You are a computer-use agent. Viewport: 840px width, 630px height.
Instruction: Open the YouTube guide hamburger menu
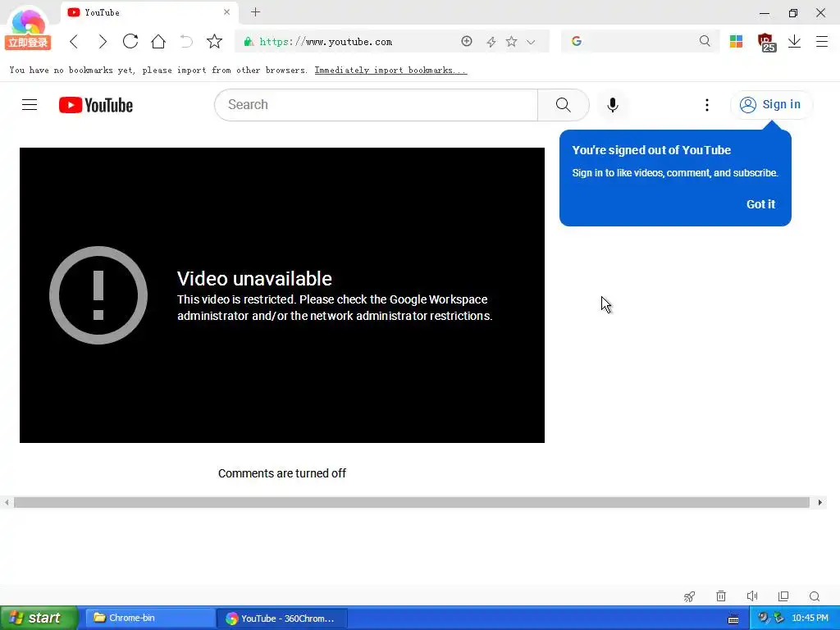click(x=30, y=104)
